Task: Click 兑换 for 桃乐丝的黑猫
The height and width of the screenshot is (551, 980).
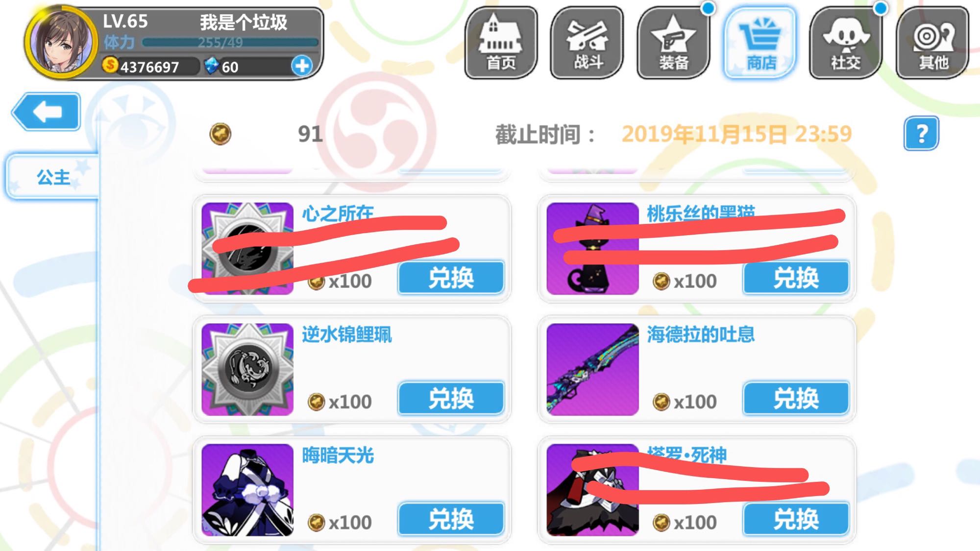Action: pos(796,278)
